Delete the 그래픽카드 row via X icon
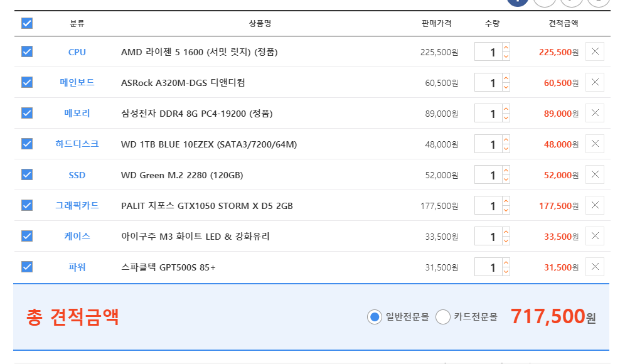This screenshot has width=620, height=364. [x=595, y=205]
